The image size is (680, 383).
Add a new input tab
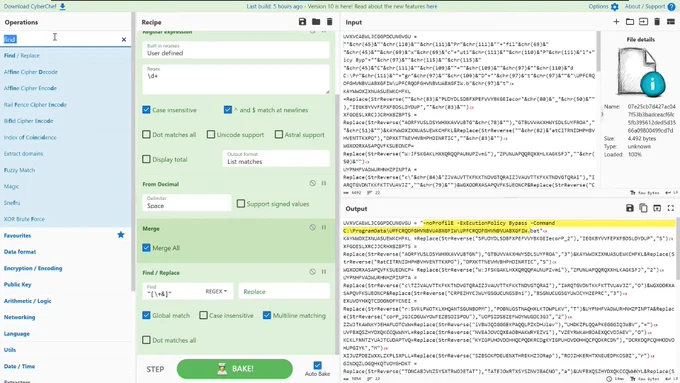pos(616,22)
